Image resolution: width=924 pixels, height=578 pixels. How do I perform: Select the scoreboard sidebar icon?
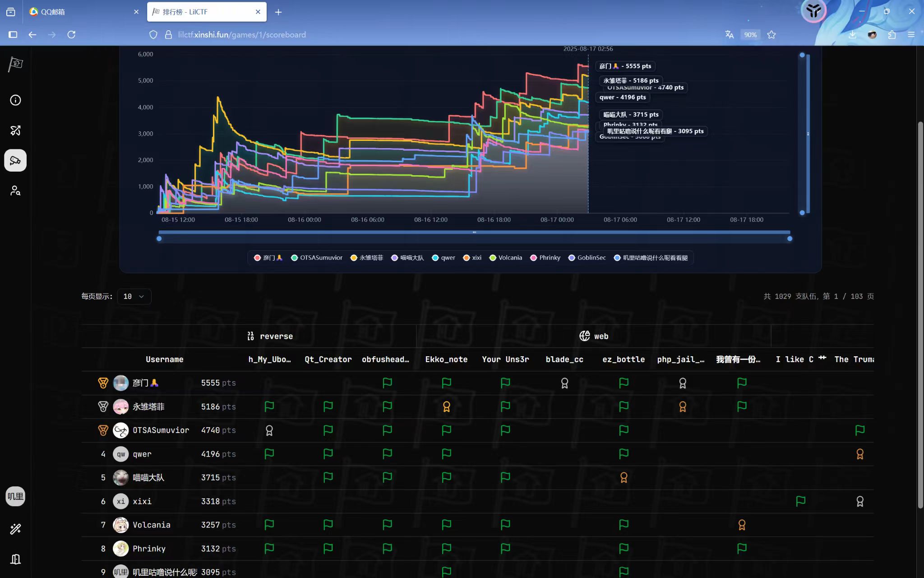(15, 160)
